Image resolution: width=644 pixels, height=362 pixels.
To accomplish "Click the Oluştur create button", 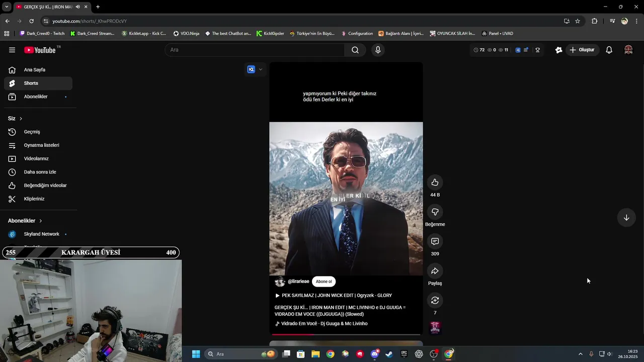I will tap(582, 50).
